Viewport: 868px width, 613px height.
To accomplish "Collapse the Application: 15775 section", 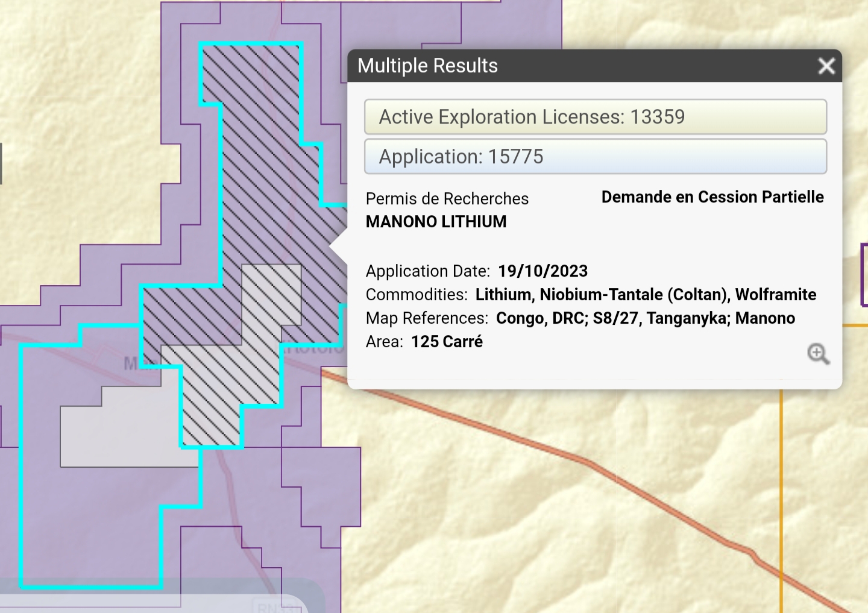I will [x=595, y=157].
